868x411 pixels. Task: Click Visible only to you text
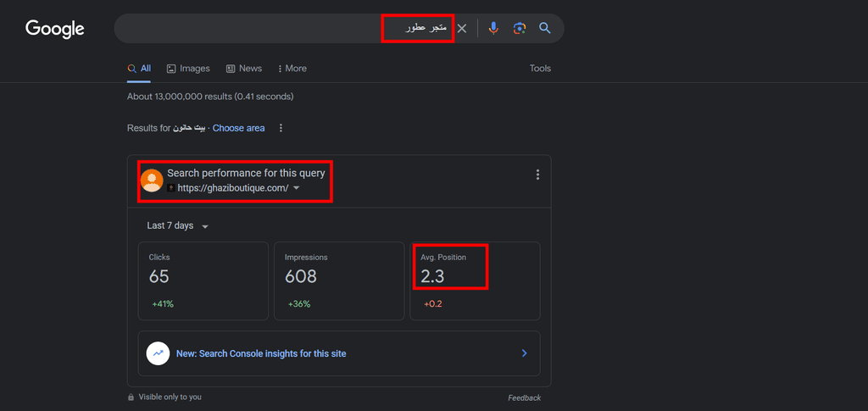pos(170,397)
